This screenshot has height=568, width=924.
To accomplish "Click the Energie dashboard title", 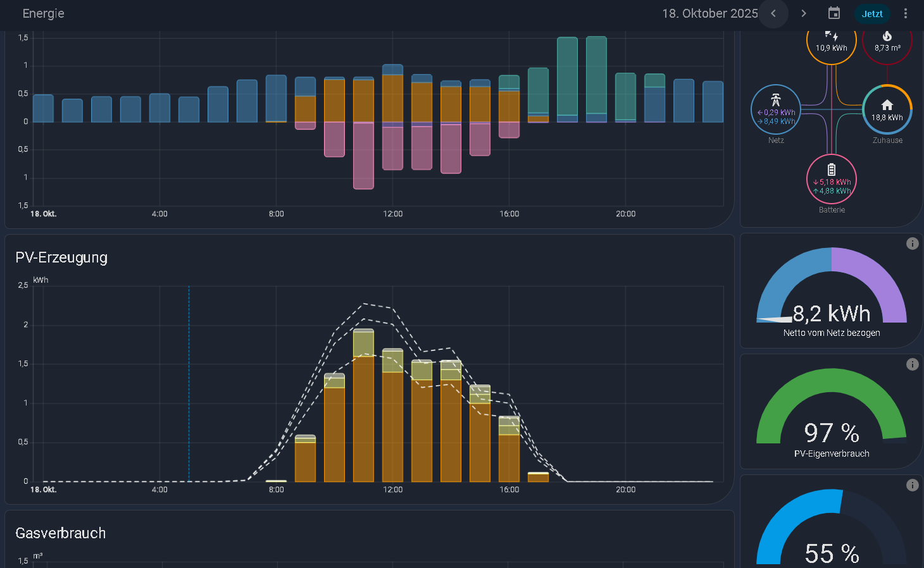I will [x=43, y=13].
